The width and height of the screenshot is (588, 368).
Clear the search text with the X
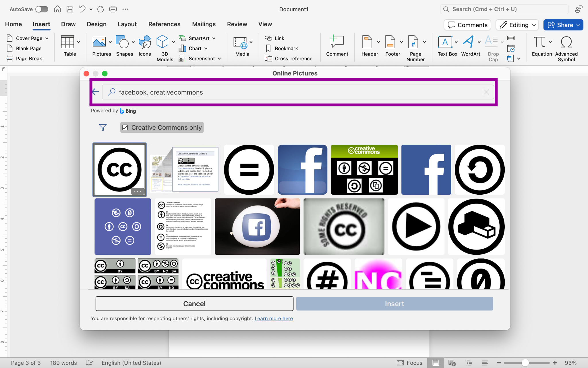(486, 92)
